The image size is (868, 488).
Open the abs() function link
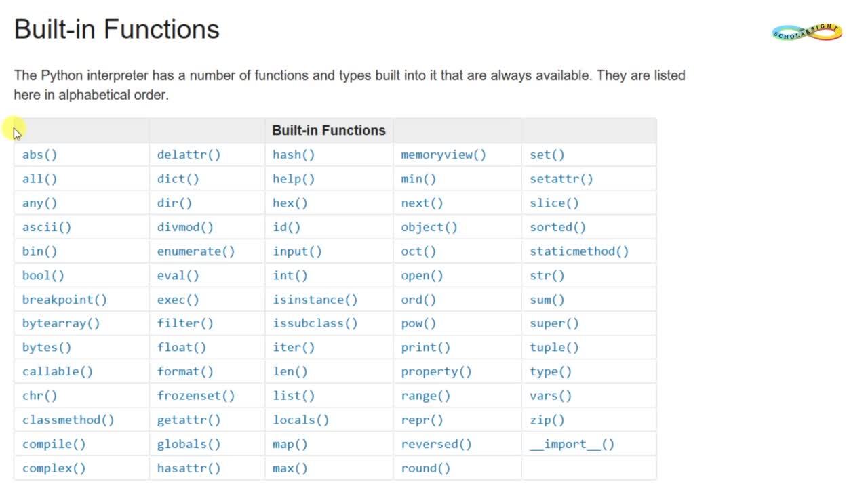(x=40, y=155)
